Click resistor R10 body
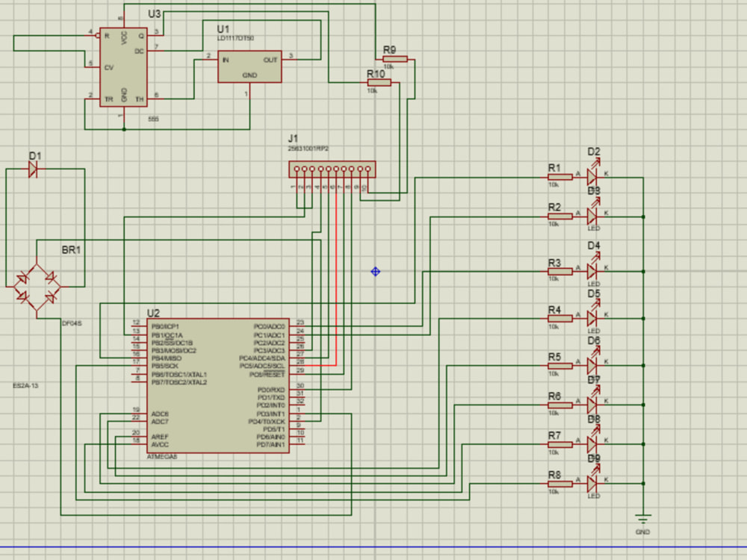Image resolution: width=747 pixels, height=560 pixels. 379,82
